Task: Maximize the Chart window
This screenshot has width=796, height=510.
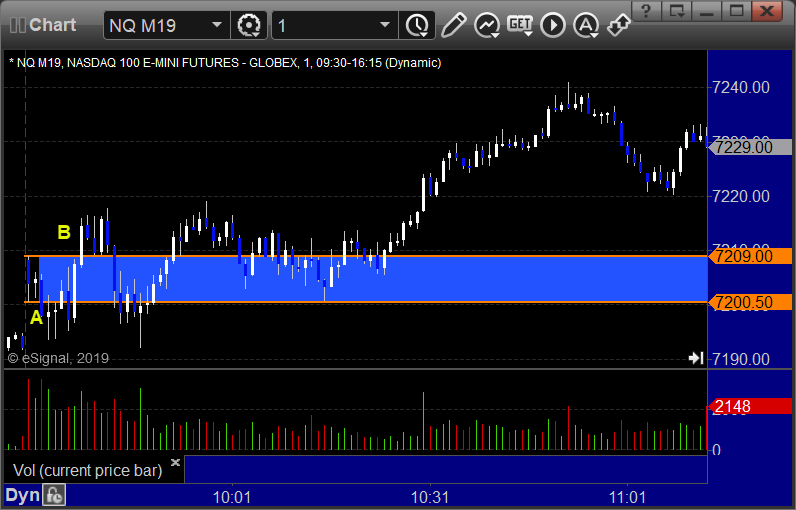Action: 737,11
